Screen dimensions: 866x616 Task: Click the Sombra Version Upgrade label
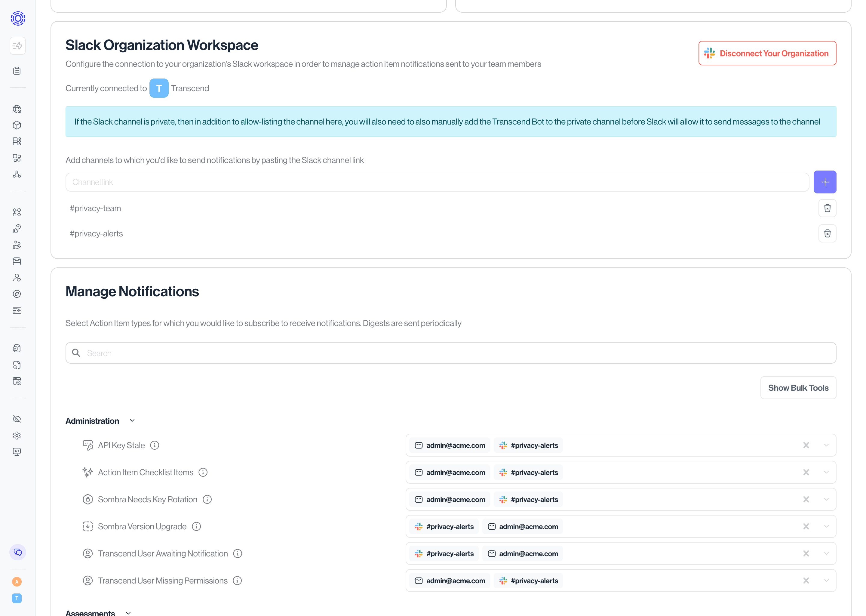142,526
